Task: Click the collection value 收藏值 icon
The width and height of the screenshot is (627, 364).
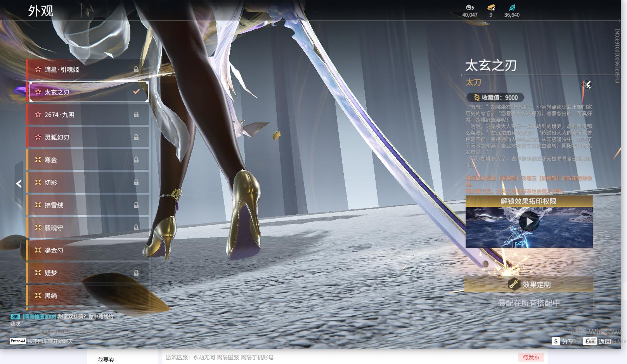Action: [x=476, y=98]
